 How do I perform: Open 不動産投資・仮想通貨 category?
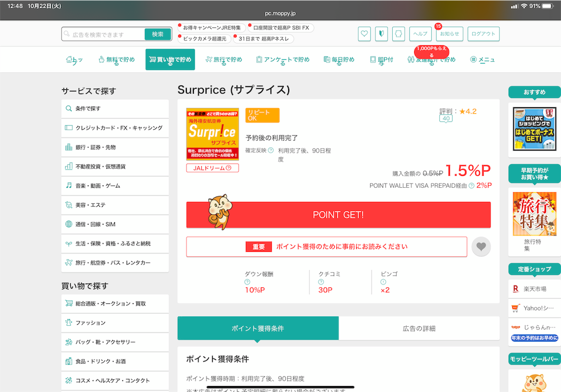coord(115,166)
